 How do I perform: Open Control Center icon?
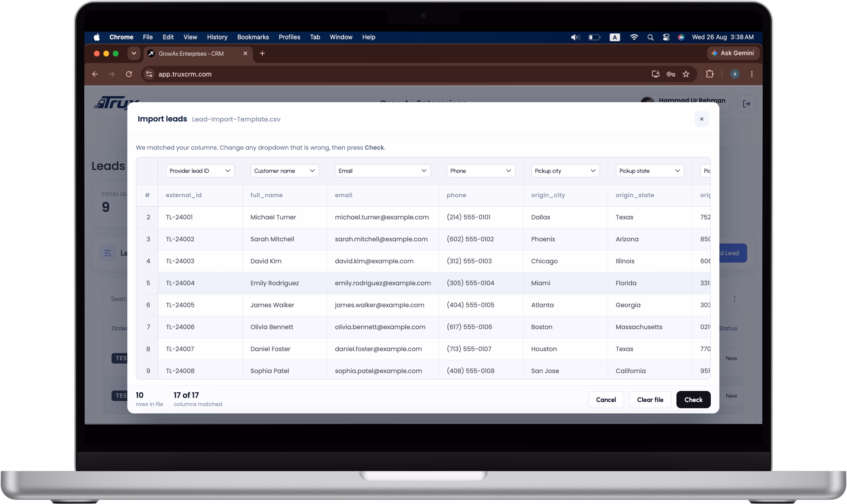(x=666, y=37)
